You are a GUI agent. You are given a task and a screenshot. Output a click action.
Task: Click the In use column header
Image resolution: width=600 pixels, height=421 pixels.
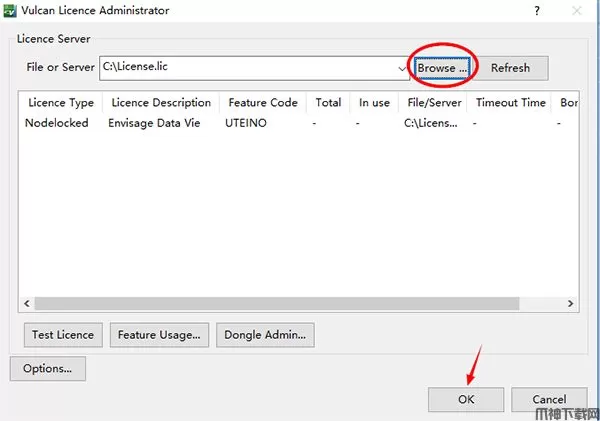[374, 103]
